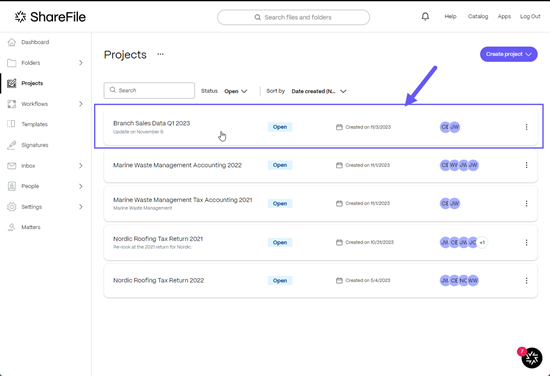The image size is (550, 376).
Task: Open the Matters icon in sidebar
Action: [12, 227]
